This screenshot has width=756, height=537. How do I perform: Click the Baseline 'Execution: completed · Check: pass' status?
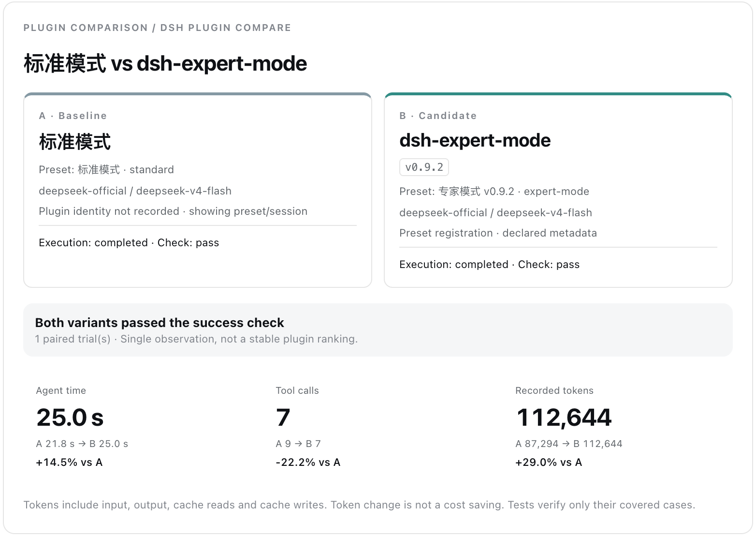pos(129,243)
